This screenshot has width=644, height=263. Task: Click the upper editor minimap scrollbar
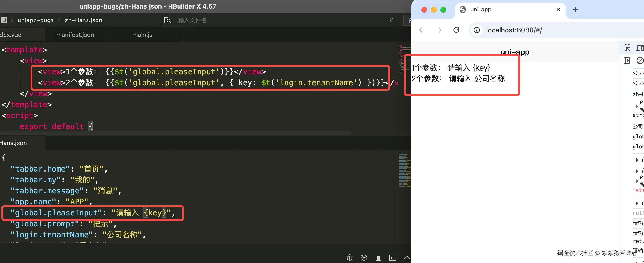[404, 57]
